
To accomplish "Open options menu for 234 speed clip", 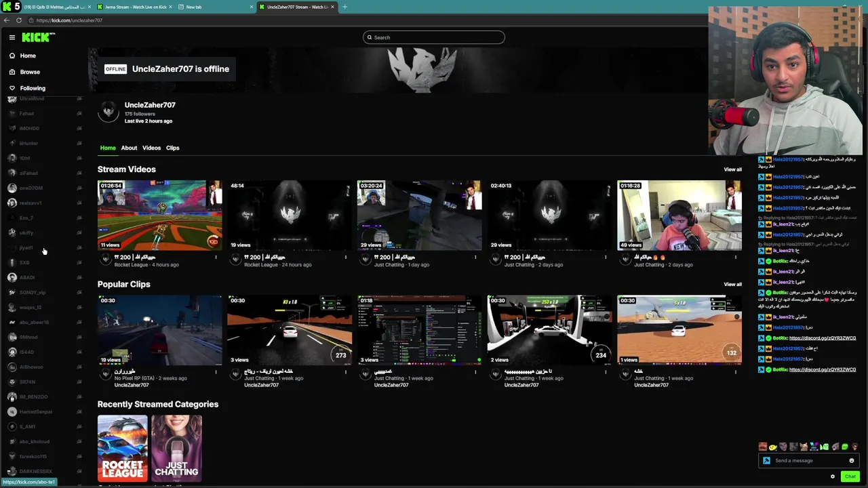I will tap(606, 371).
